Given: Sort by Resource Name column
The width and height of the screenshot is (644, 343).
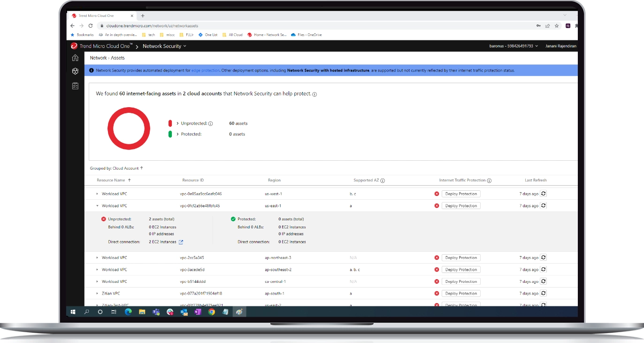Looking at the screenshot, I should (114, 180).
